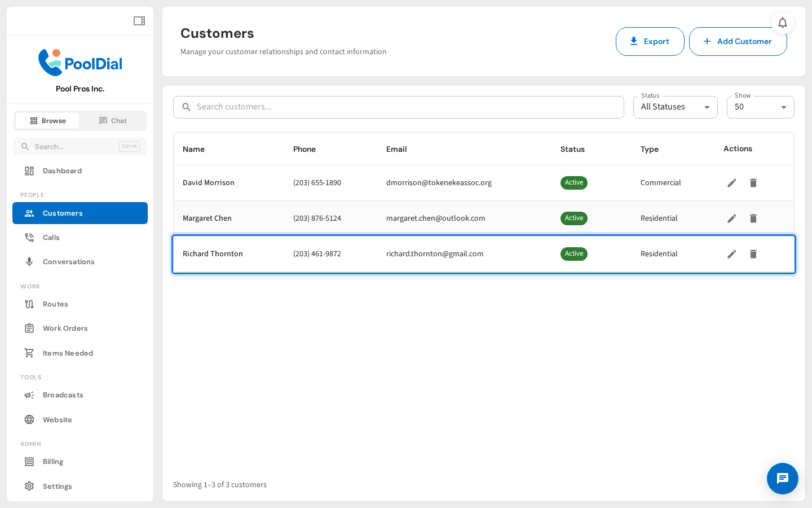This screenshot has height=508, width=812.
Task: Select the Broadcasts megaphone icon
Action: pos(29,395)
